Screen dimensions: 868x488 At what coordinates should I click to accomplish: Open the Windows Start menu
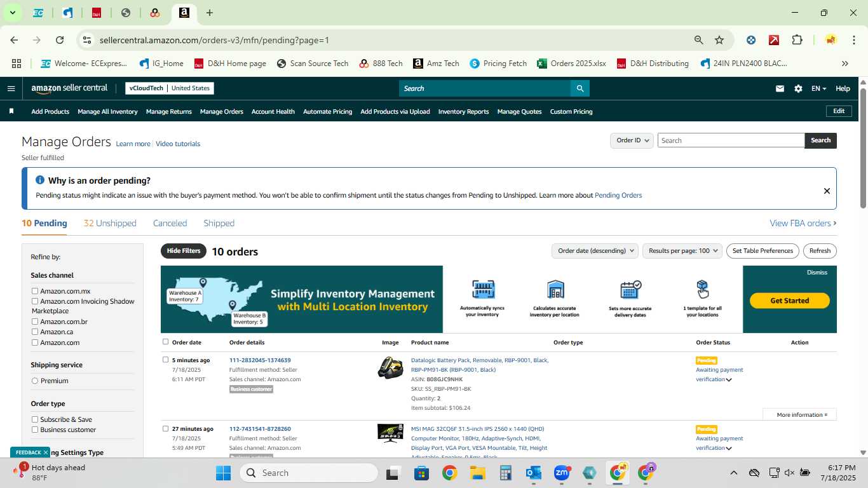click(224, 473)
